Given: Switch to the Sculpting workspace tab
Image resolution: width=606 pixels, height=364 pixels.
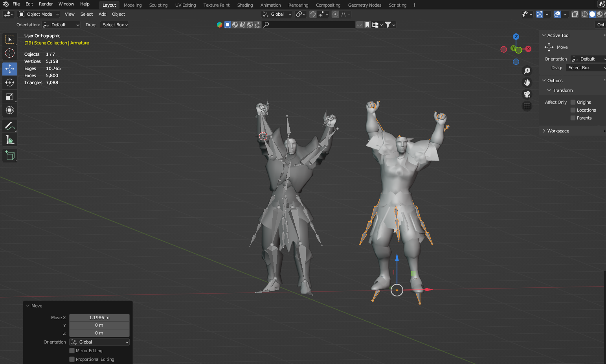Looking at the screenshot, I should (x=158, y=5).
